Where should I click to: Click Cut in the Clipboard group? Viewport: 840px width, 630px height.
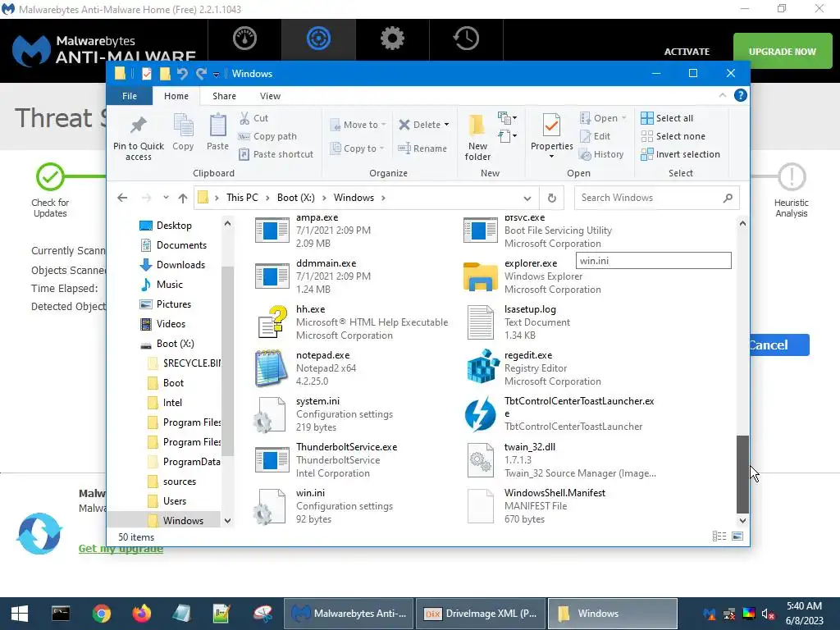click(x=254, y=118)
